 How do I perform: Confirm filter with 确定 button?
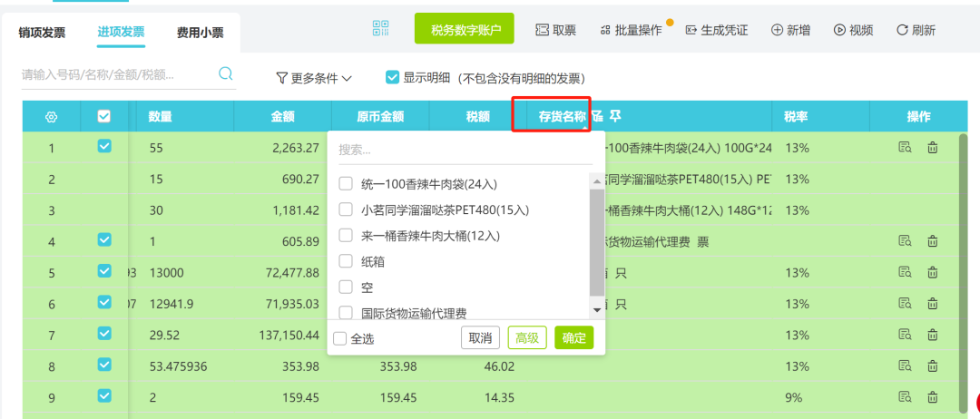(573, 338)
